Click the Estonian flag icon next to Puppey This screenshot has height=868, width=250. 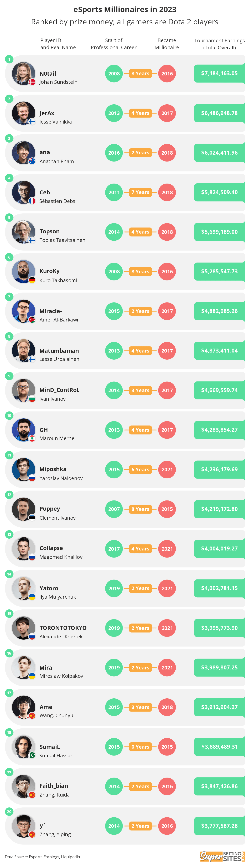tap(32, 517)
